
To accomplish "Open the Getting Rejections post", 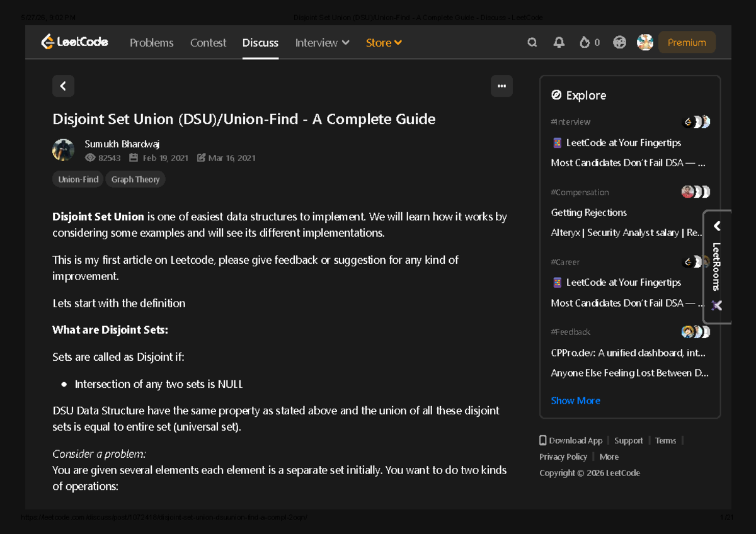I will (x=589, y=213).
